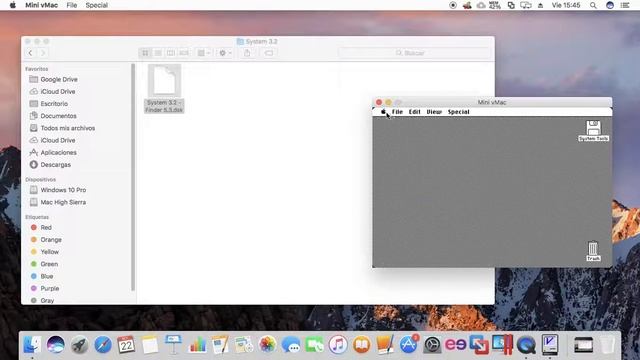This screenshot has width=640, height=360.
Task: Open Messages from the Dock
Action: [x=291, y=345]
